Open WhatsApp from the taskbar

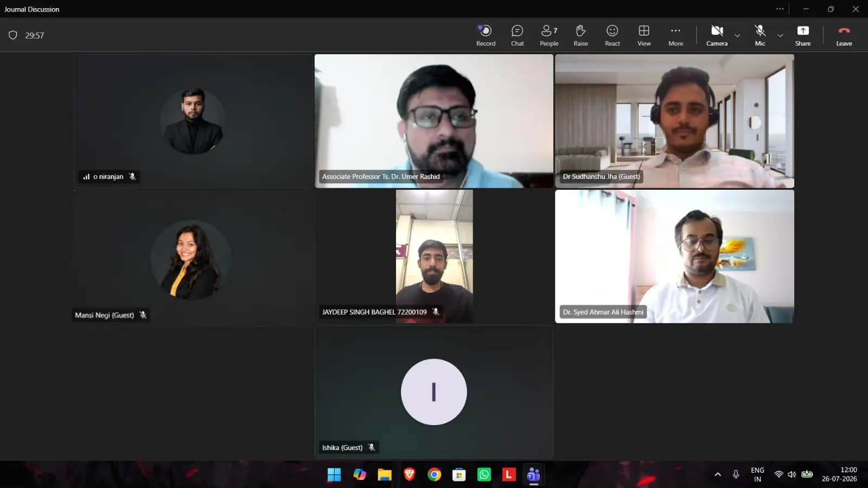click(x=484, y=475)
